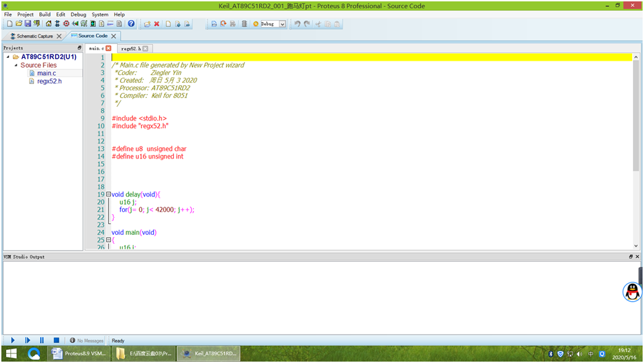Close the Source Code tab

pyautogui.click(x=113, y=36)
